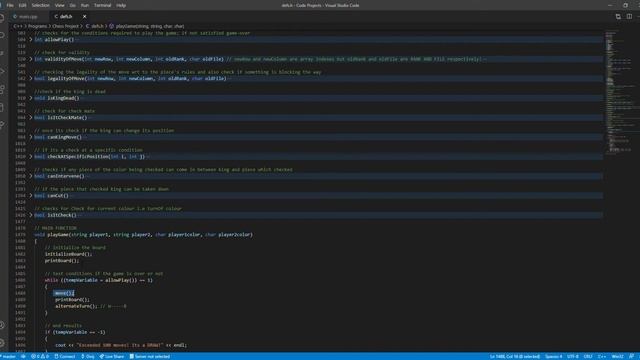Expand the folded checkAtSpecificPosition function
The width and height of the screenshot is (640, 360).
[x=31, y=156]
